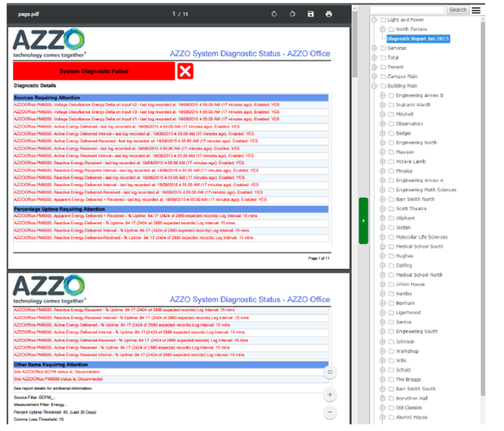Click the Search button
Image resolution: width=504 pixels, height=431 pixels.
(x=458, y=10)
